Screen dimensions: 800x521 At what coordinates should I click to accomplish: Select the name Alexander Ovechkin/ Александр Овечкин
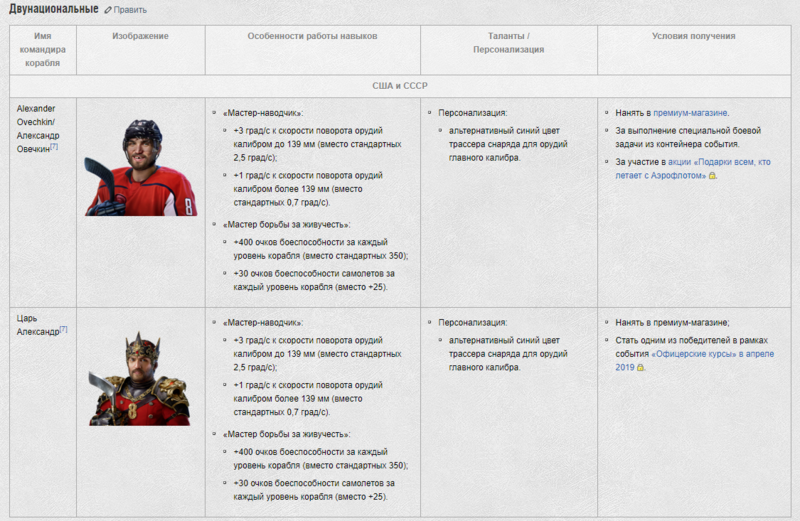pyautogui.click(x=38, y=129)
